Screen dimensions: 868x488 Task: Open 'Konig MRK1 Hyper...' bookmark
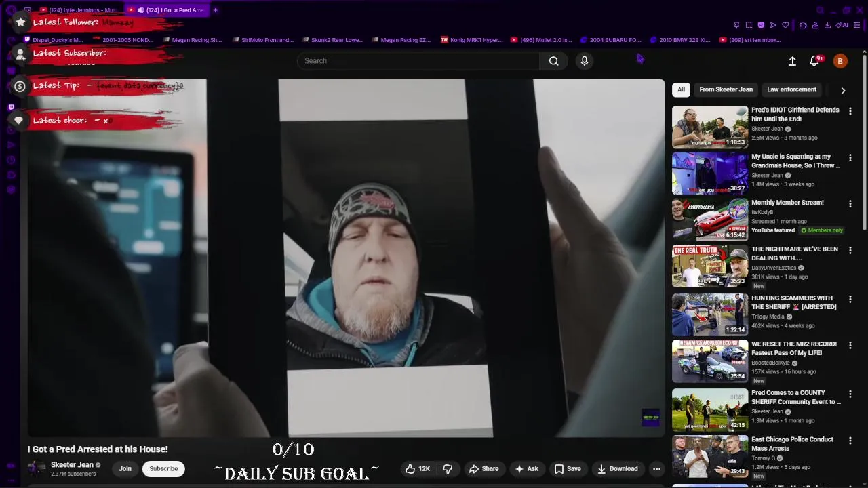472,40
